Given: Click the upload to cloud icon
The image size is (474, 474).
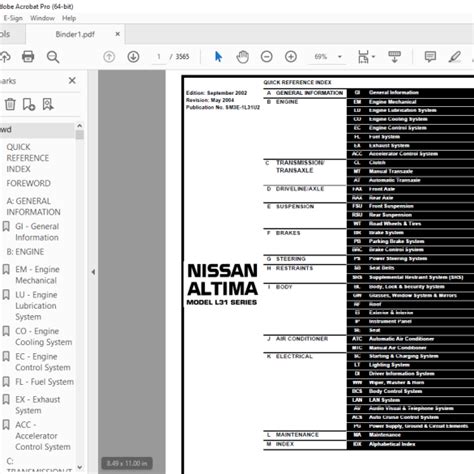Looking at the screenshot, I should tap(5, 57).
